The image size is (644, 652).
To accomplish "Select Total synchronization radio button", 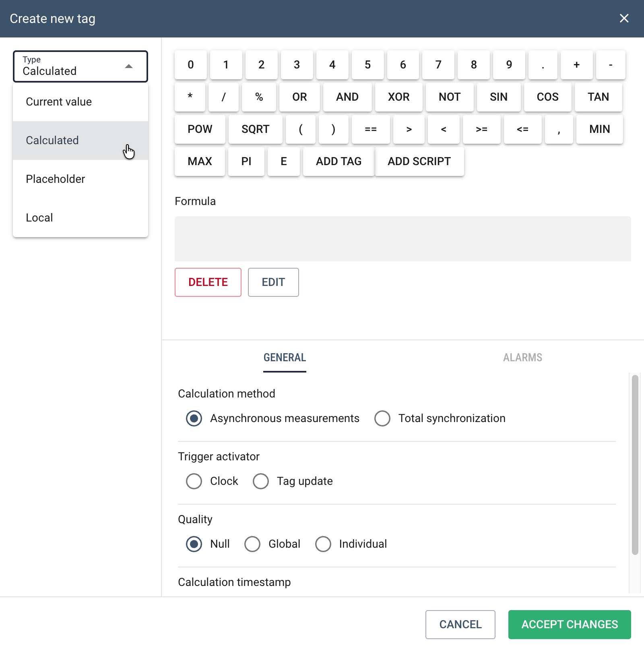I will click(382, 418).
